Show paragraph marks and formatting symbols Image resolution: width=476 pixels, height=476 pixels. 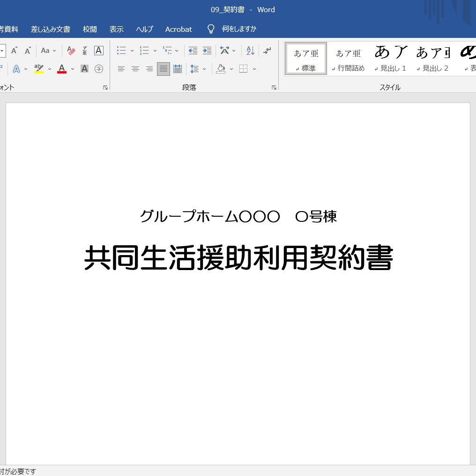tap(267, 51)
